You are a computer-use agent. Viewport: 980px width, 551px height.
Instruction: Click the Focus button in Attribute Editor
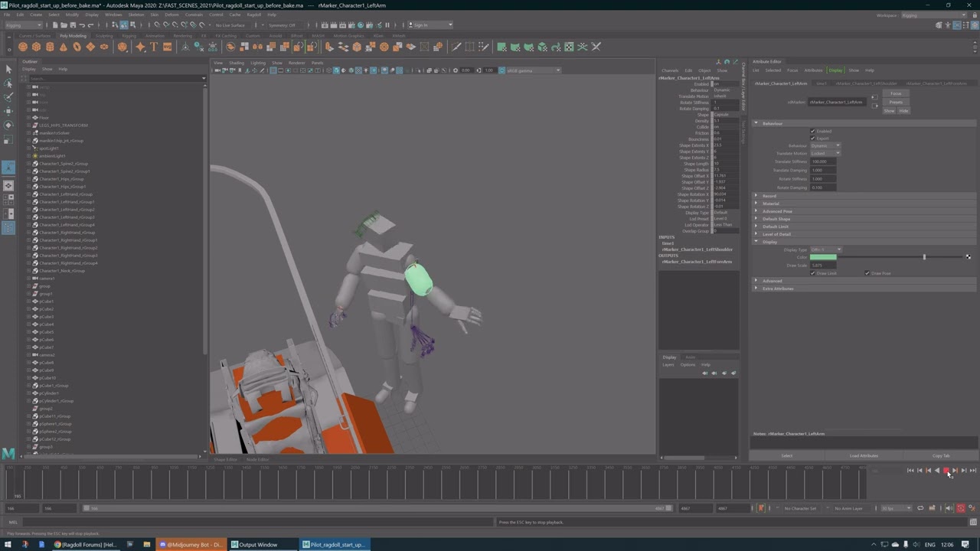pyautogui.click(x=896, y=94)
